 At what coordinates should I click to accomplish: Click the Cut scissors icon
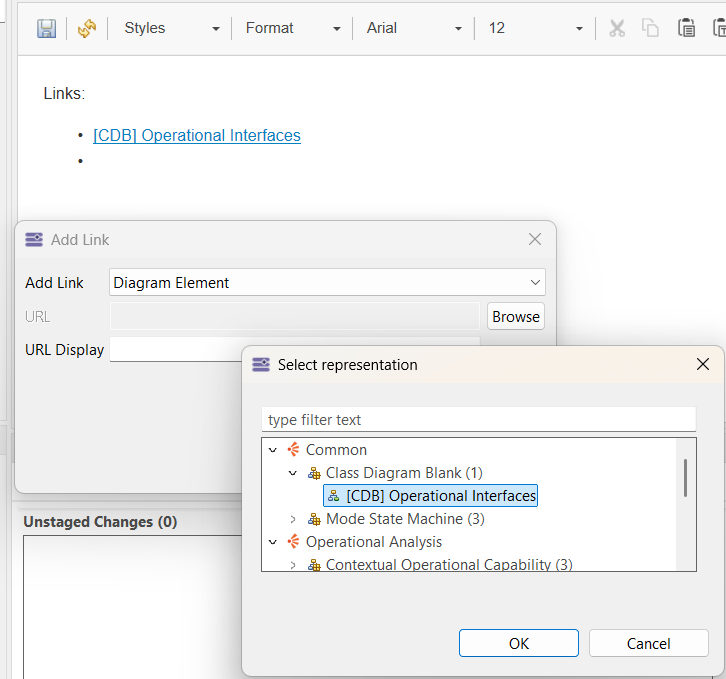tap(617, 28)
